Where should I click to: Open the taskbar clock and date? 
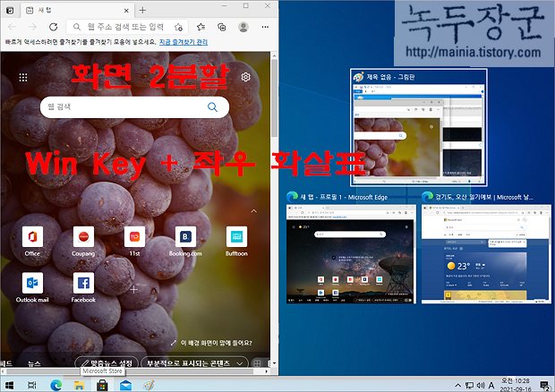click(x=516, y=385)
